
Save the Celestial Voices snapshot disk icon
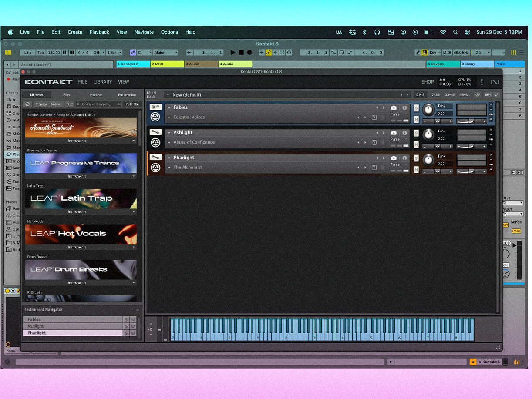coord(374,117)
